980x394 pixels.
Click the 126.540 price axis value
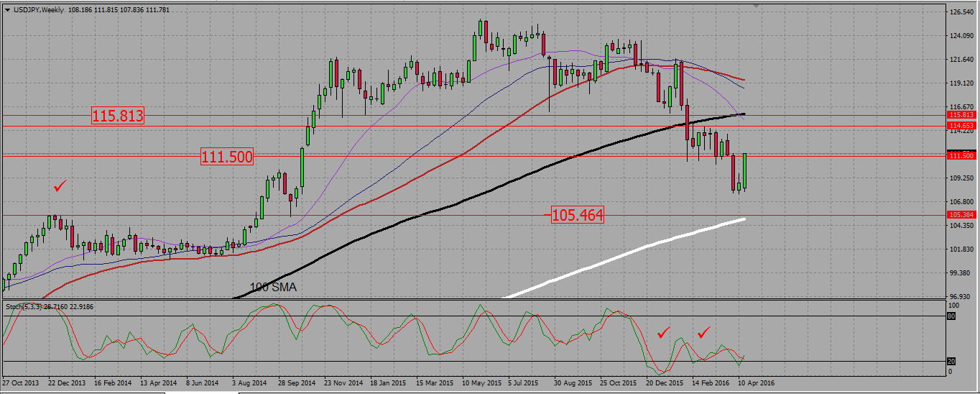(x=961, y=12)
